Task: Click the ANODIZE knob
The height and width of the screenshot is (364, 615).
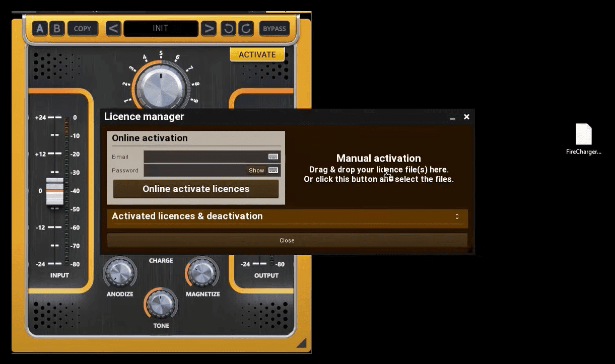Action: 120,273
